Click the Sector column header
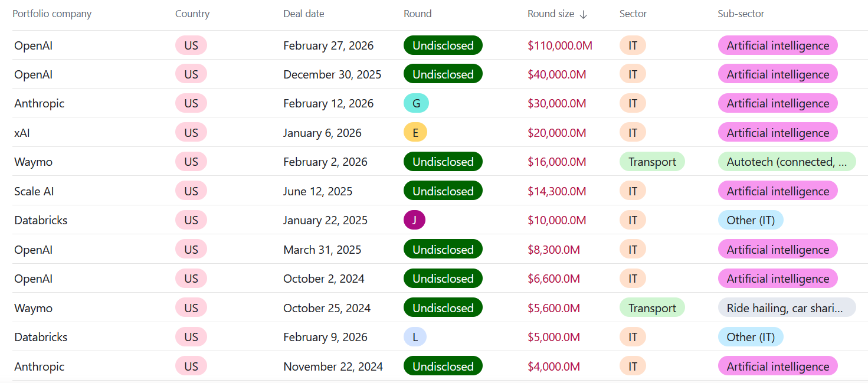This screenshot has height=383, width=868. click(633, 14)
